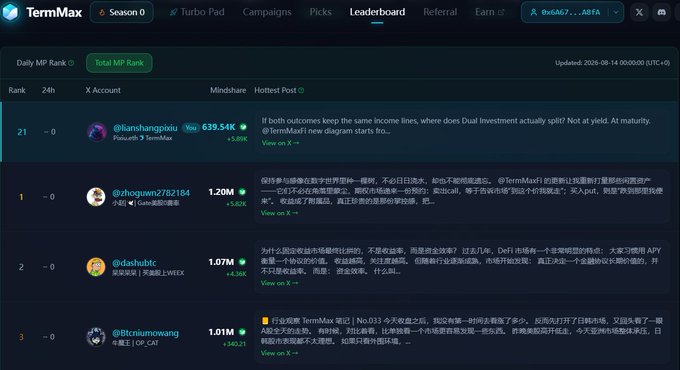Click avatar of @dashubtc
This screenshot has width=680, height=370.
[96, 267]
